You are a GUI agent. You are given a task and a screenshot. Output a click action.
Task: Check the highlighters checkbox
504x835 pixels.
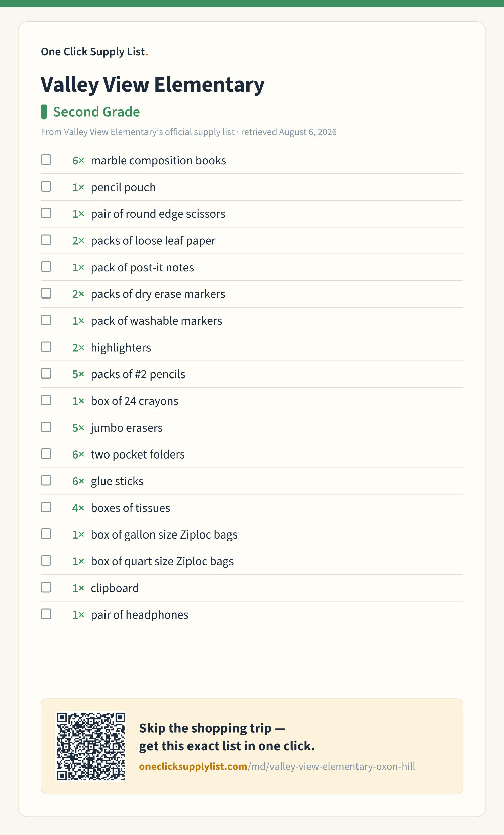[46, 347]
